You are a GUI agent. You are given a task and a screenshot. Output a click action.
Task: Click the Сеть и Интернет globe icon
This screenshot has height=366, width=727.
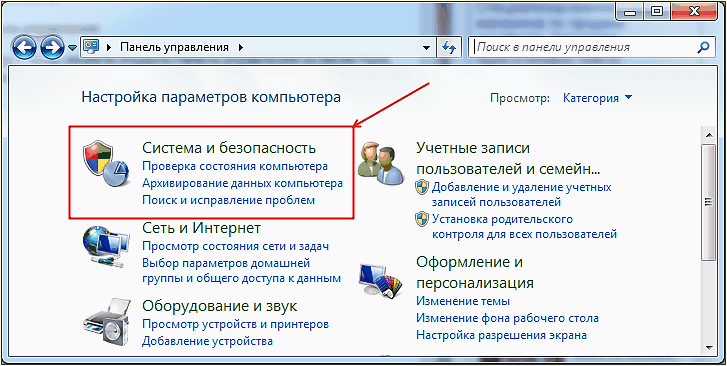point(107,247)
